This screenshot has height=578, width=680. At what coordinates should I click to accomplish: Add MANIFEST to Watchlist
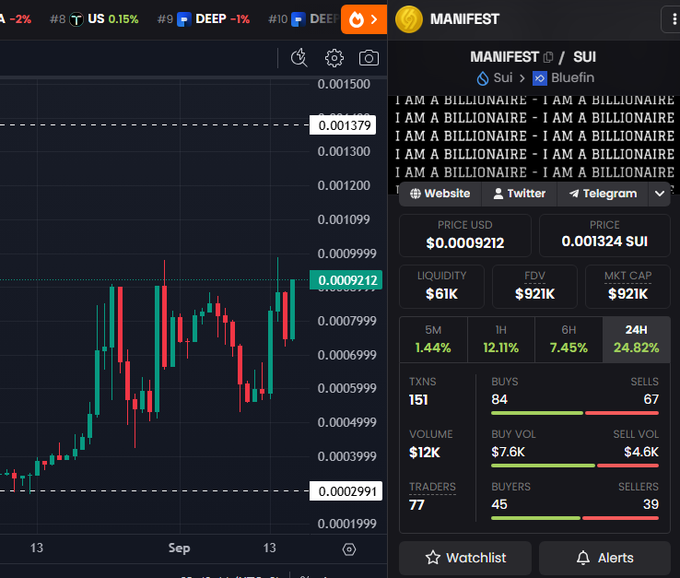465,557
